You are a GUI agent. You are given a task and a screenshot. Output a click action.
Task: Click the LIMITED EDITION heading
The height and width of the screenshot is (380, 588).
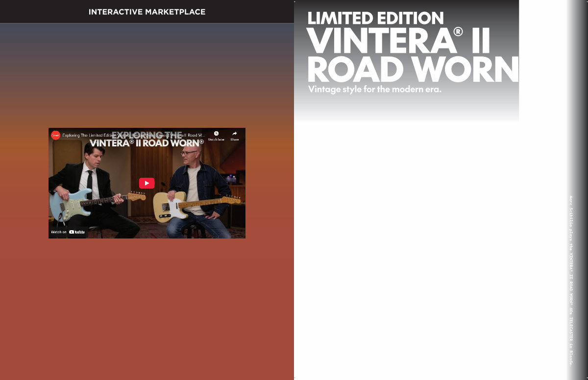click(375, 19)
